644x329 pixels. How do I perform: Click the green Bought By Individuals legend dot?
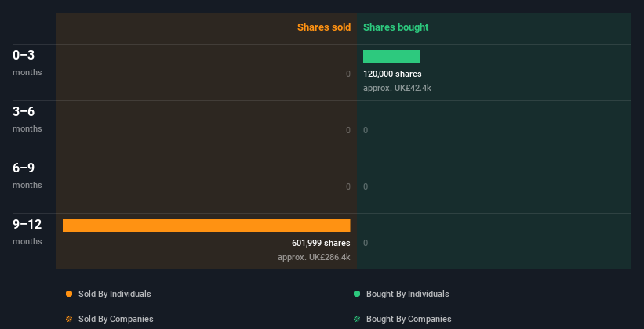coord(357,294)
